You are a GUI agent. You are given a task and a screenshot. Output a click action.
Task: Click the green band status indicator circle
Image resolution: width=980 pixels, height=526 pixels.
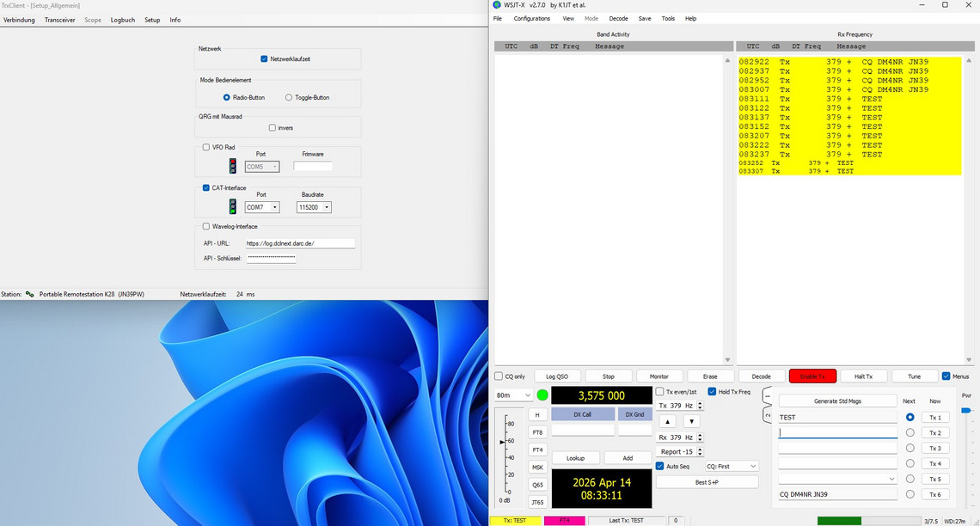(542, 395)
